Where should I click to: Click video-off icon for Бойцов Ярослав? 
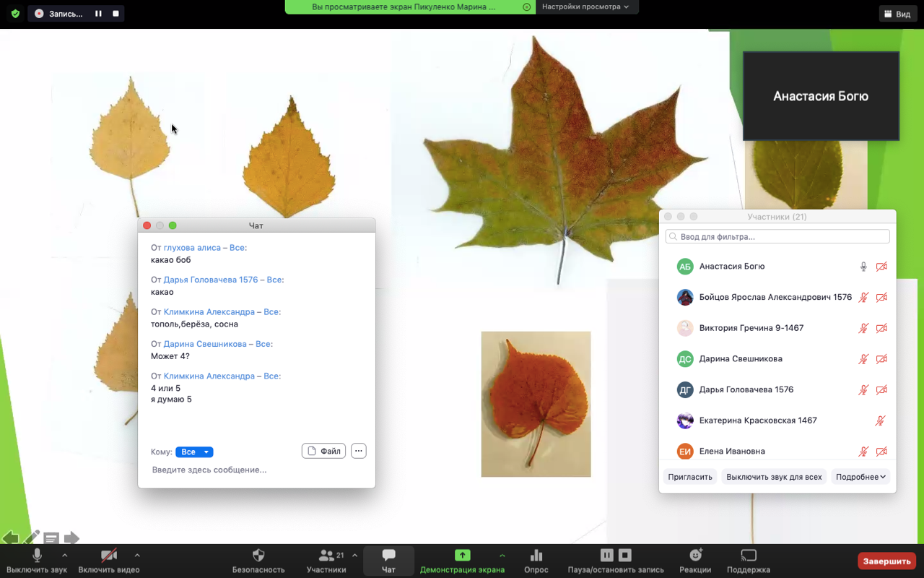(881, 297)
